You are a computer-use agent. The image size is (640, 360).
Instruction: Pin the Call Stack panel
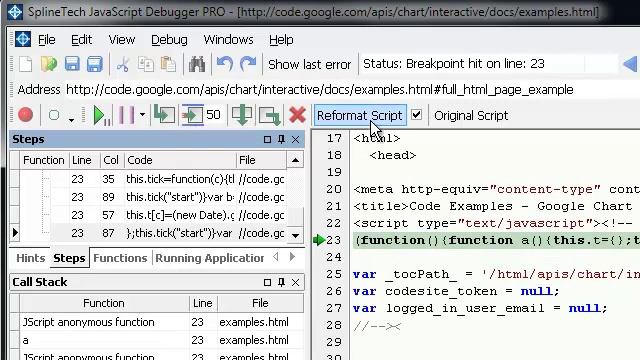281,282
